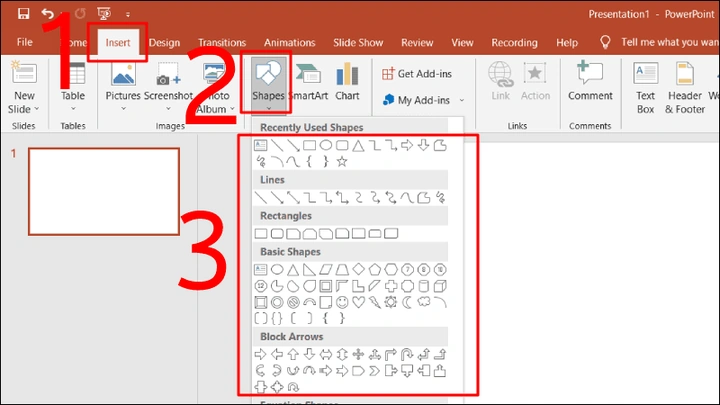The image size is (720, 405).
Task: Open Header & Footer settings
Action: point(685,87)
